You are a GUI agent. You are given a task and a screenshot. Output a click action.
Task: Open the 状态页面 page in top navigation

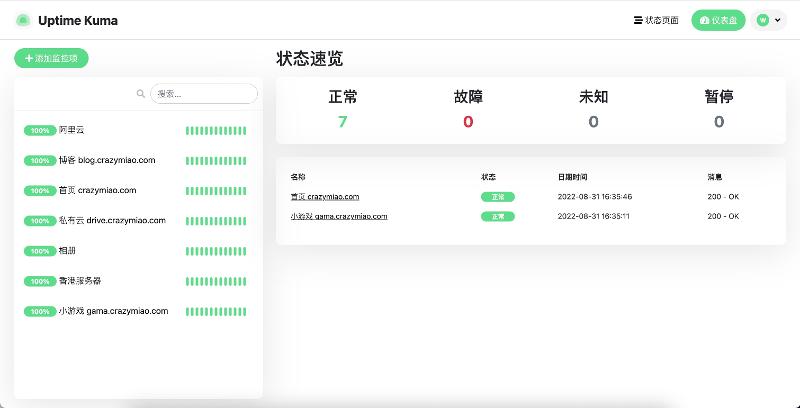(656, 20)
